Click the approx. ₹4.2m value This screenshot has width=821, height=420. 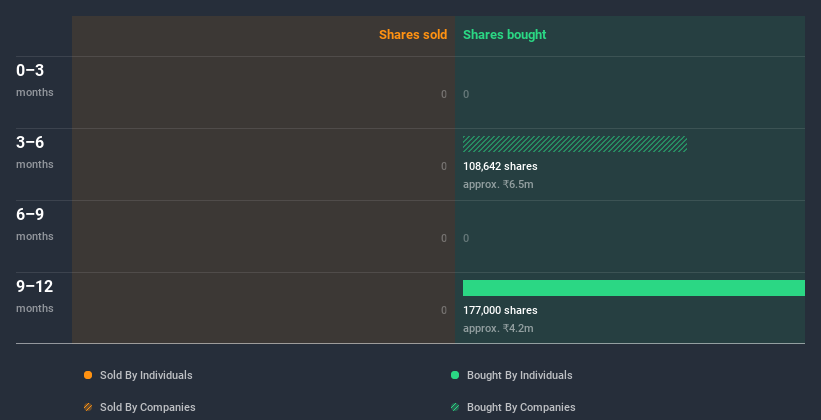[x=498, y=328]
